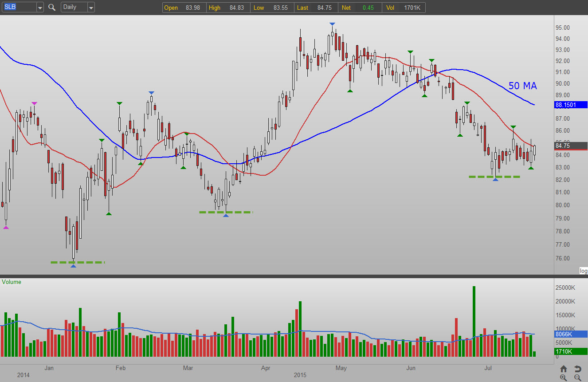Click the magenta triangle above the December high
Image resolution: width=588 pixels, height=382 pixels.
coord(34,103)
